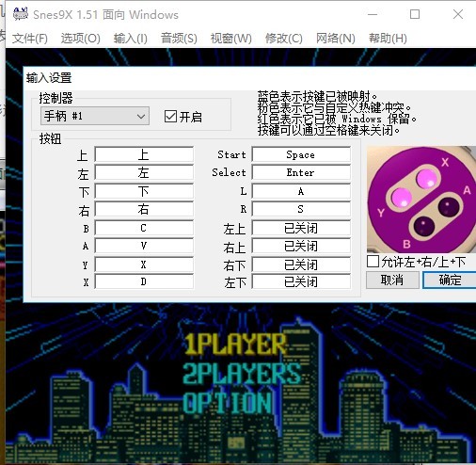Select the X button field showing D
The height and width of the screenshot is (465, 476).
(144, 281)
